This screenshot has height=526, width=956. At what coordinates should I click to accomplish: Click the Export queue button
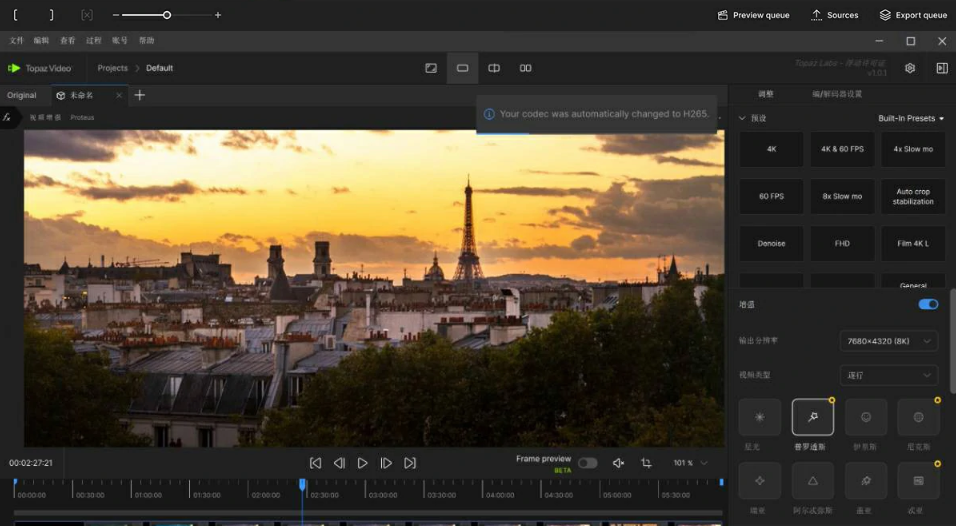pyautogui.click(x=913, y=15)
